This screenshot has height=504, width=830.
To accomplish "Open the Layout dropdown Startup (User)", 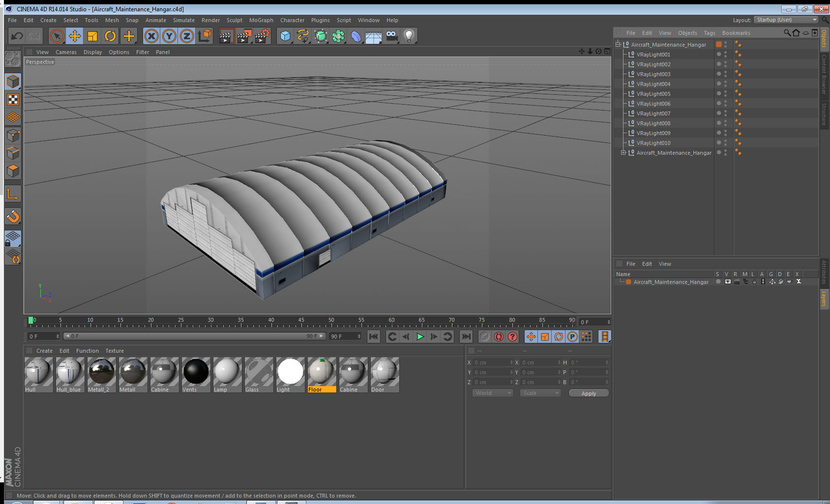I will (786, 20).
